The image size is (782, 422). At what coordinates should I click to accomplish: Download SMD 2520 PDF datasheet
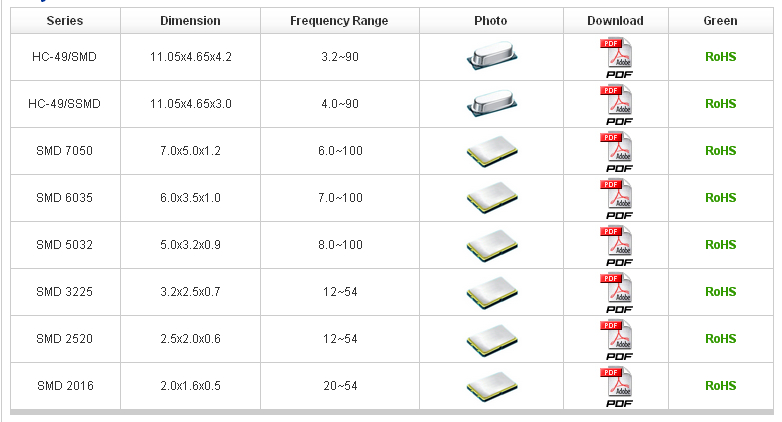(617, 340)
